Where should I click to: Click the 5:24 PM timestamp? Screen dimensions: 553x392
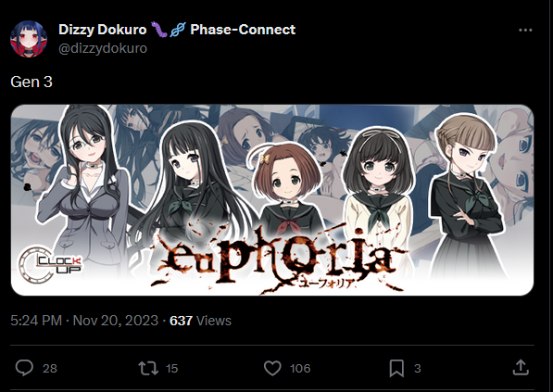tap(36, 321)
